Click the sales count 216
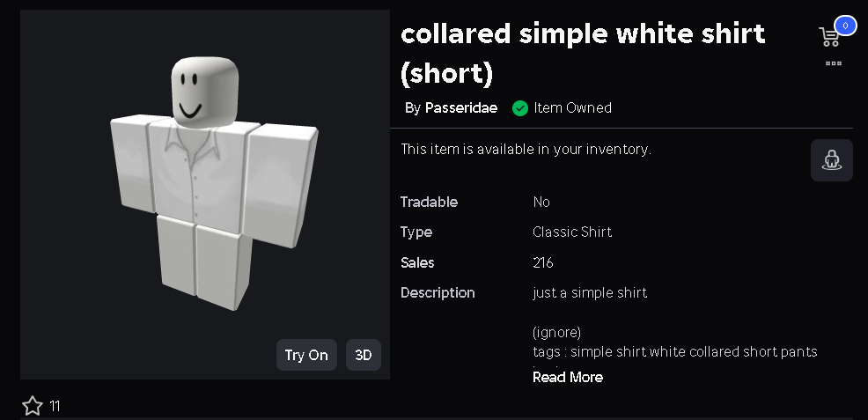Viewport: 868px width, 420px height. pyautogui.click(x=543, y=262)
